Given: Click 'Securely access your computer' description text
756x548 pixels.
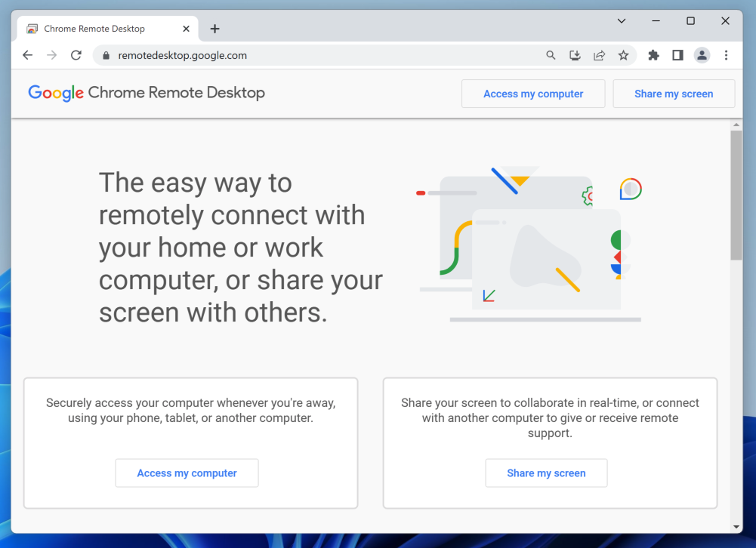Looking at the screenshot, I should click(x=190, y=410).
